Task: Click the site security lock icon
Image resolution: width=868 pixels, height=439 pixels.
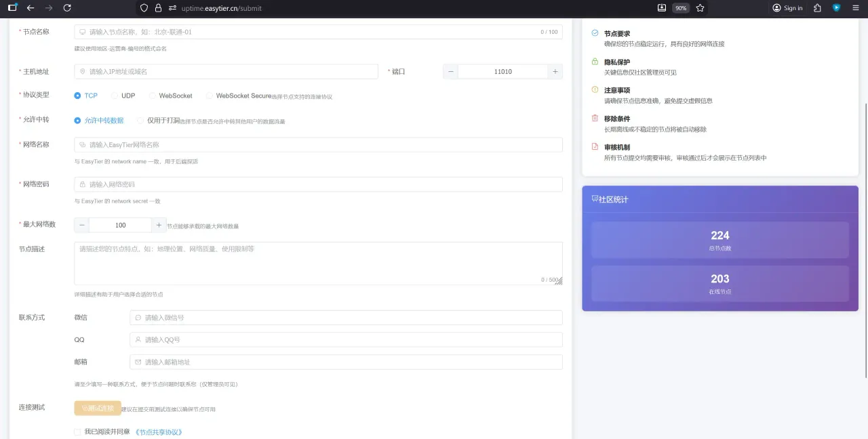Action: [158, 8]
